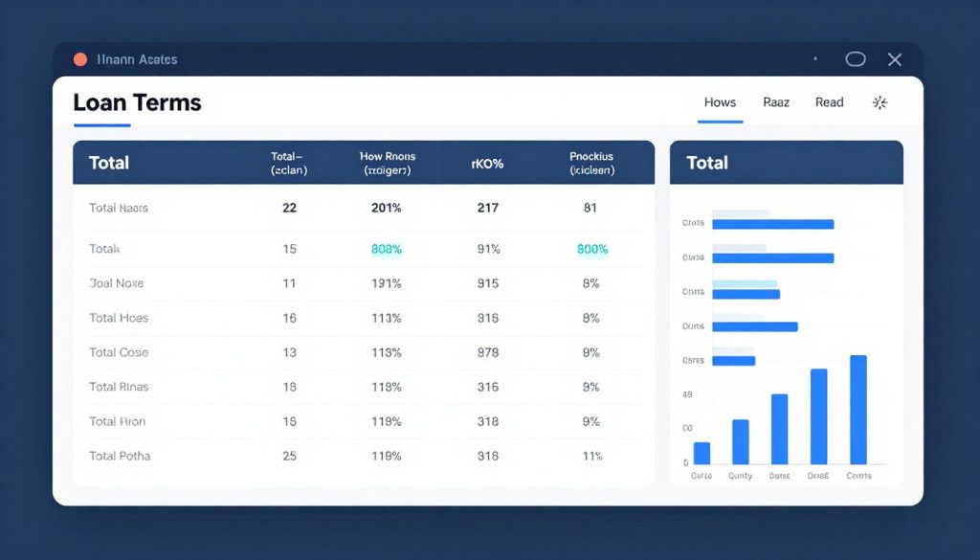Click the rounded maximize icon in title bar
The image size is (980, 560).
pyautogui.click(x=856, y=59)
